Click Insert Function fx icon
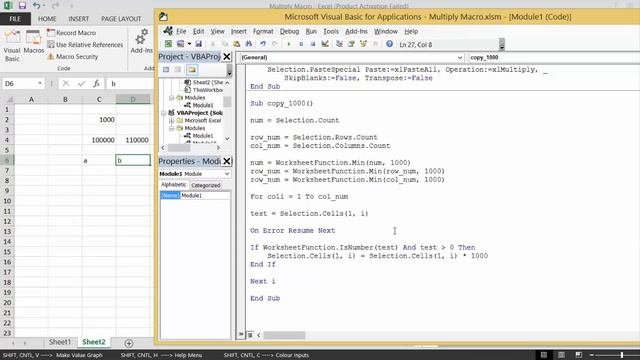The width and height of the screenshot is (640, 360). [96, 83]
